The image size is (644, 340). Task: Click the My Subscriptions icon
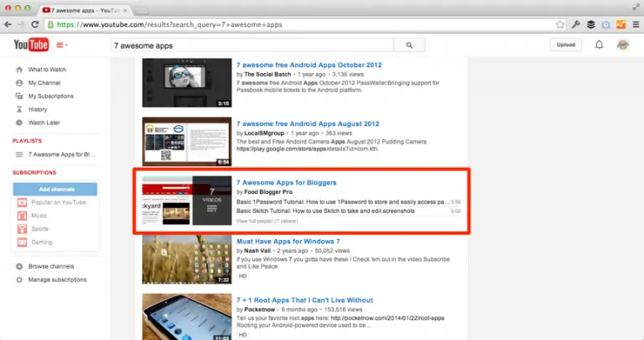[x=19, y=97]
